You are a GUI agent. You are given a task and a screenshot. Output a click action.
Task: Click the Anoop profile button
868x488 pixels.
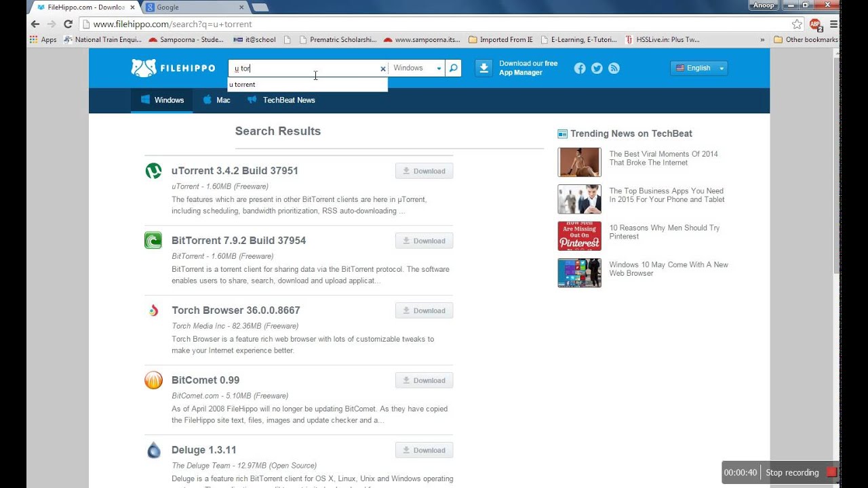click(x=762, y=5)
